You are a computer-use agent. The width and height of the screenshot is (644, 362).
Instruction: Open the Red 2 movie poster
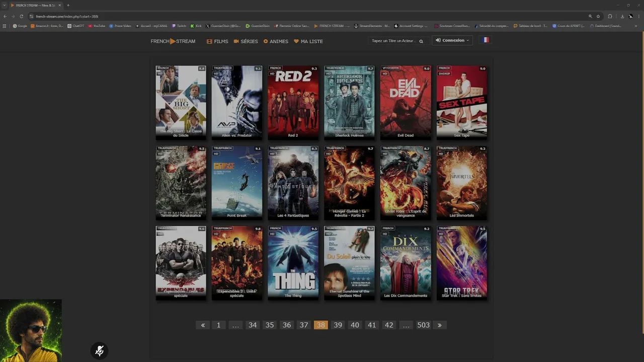click(x=293, y=102)
